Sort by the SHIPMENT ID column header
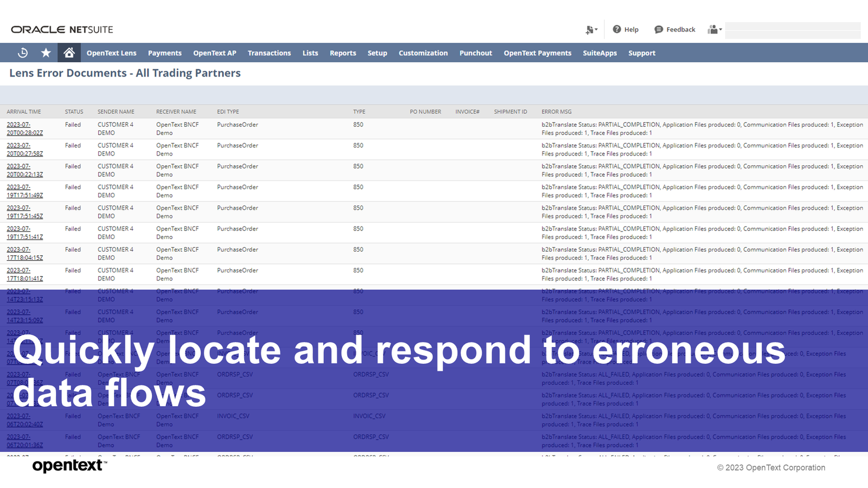Viewport: 868px width, 488px height. (510, 112)
